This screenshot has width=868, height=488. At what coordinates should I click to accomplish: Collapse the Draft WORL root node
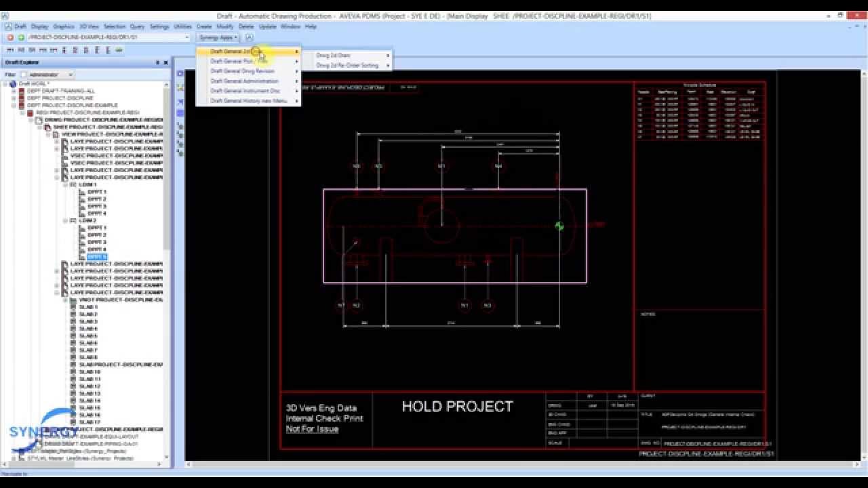click(5, 84)
